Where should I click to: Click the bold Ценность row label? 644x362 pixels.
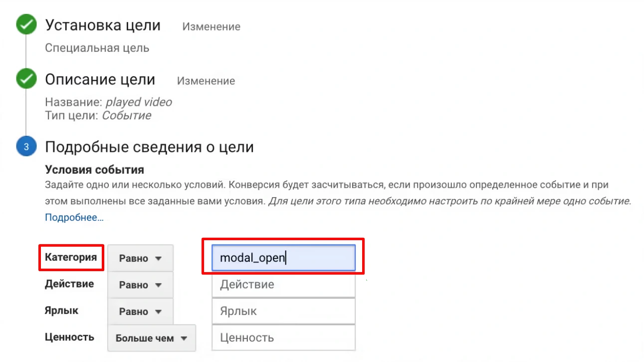coord(69,337)
